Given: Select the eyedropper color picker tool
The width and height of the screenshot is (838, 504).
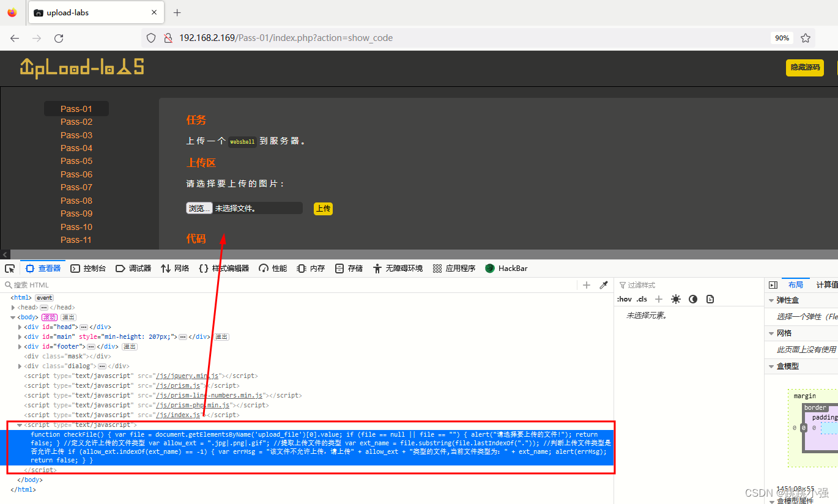Looking at the screenshot, I should 603,285.
